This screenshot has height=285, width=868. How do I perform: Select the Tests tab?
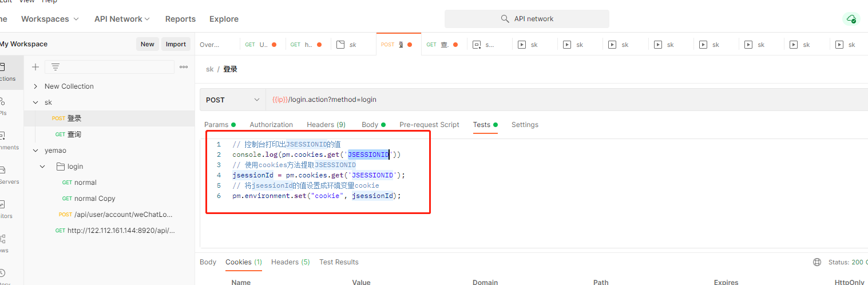point(485,125)
